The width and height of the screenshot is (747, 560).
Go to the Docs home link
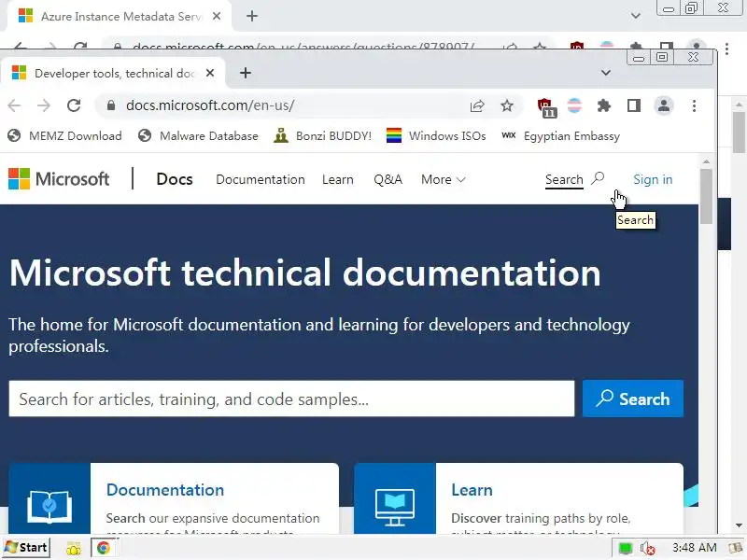tap(175, 179)
